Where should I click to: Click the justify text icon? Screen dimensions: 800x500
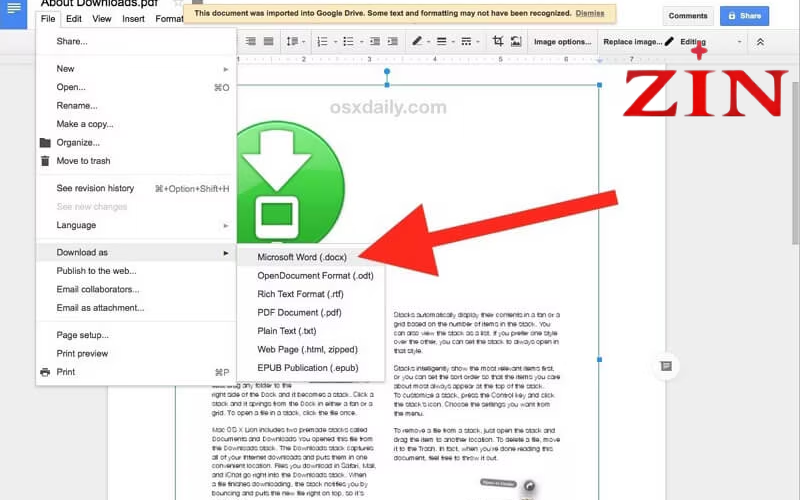268,41
